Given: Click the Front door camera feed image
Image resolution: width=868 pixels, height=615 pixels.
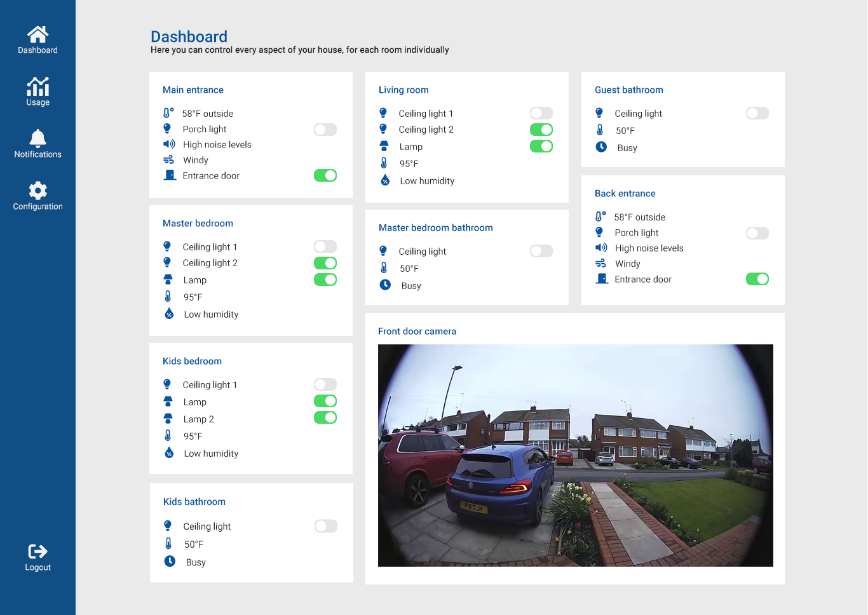Looking at the screenshot, I should point(575,455).
